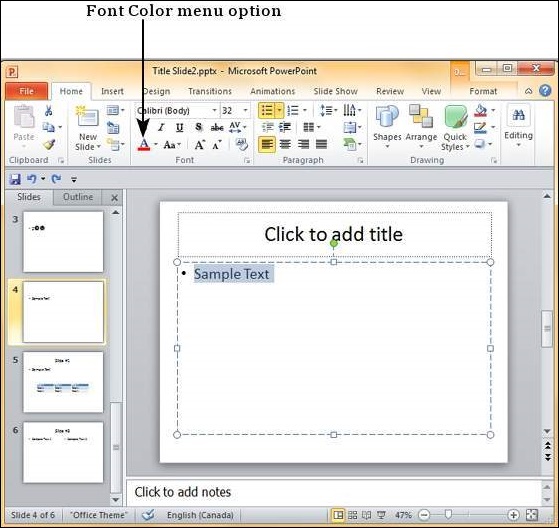Click the zoom in plus button
The height and width of the screenshot is (528, 559).
point(513,515)
